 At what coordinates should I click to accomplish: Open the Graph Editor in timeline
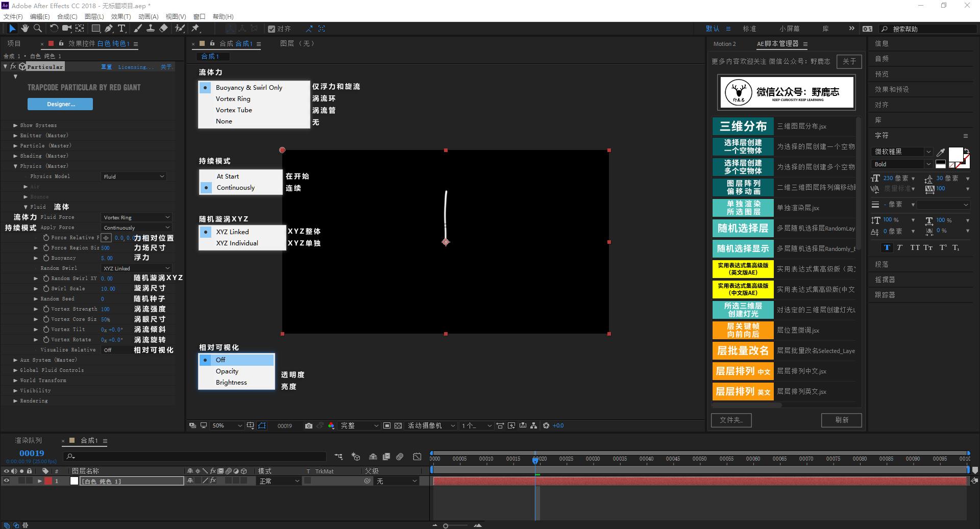tap(418, 457)
